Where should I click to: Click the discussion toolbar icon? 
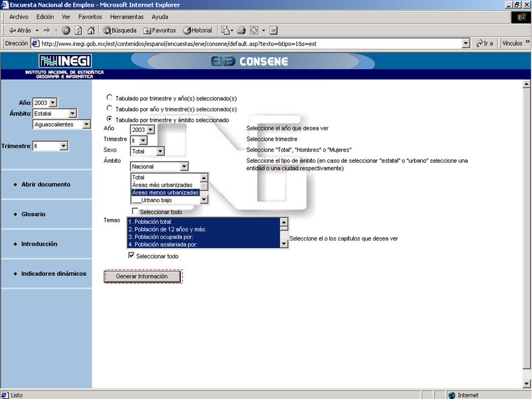point(273,30)
